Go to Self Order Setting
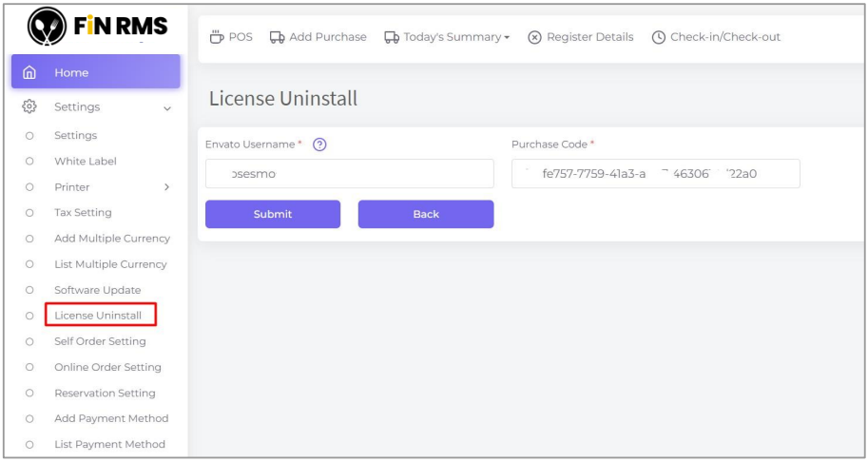The height and width of the screenshot is (462, 868). [x=100, y=341]
